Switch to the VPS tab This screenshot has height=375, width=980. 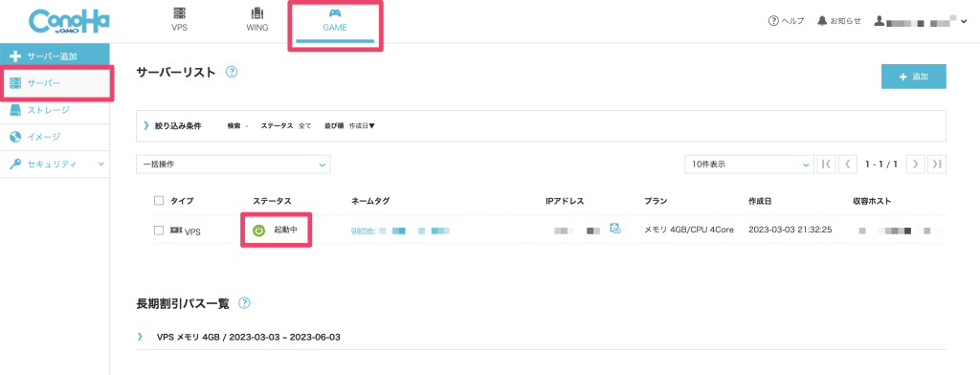[x=179, y=20]
